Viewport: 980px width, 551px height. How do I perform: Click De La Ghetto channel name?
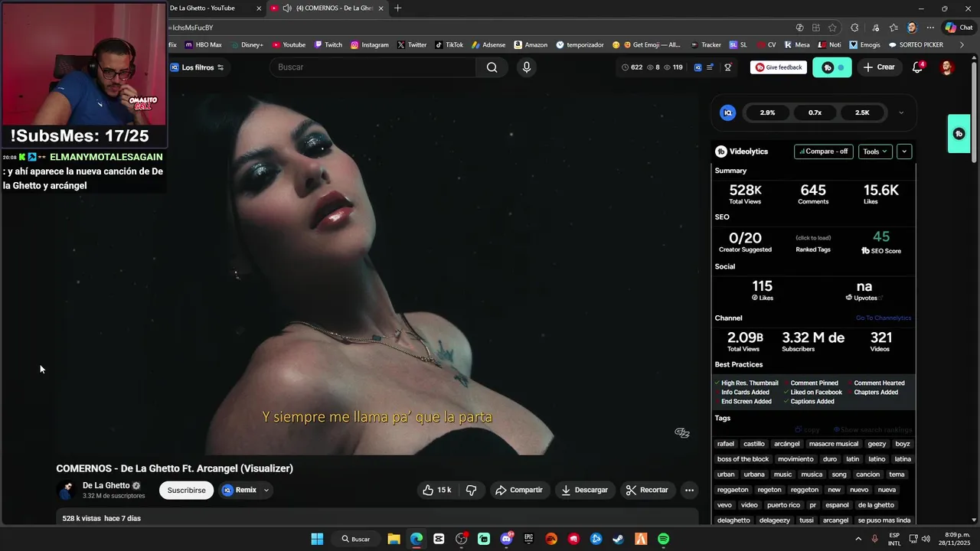tap(106, 485)
